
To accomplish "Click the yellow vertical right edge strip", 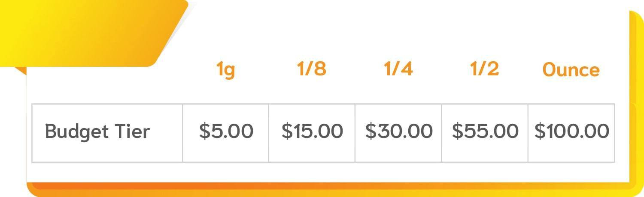I will tap(638, 98).
